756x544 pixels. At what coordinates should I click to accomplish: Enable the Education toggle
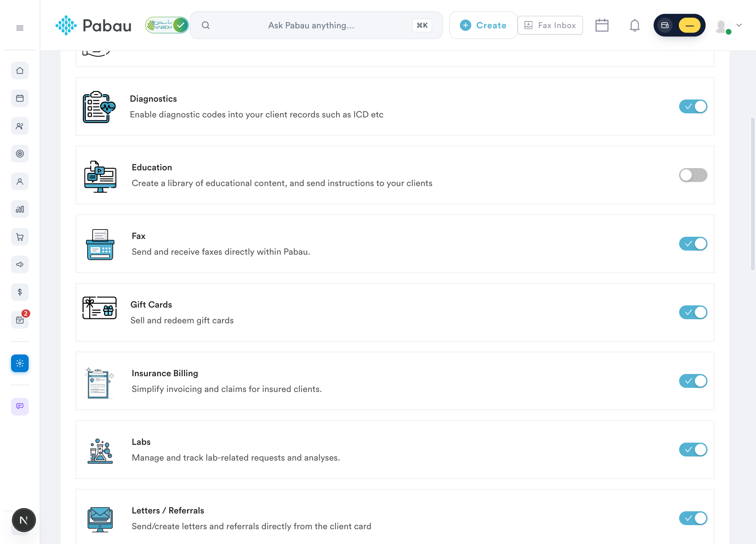click(693, 175)
